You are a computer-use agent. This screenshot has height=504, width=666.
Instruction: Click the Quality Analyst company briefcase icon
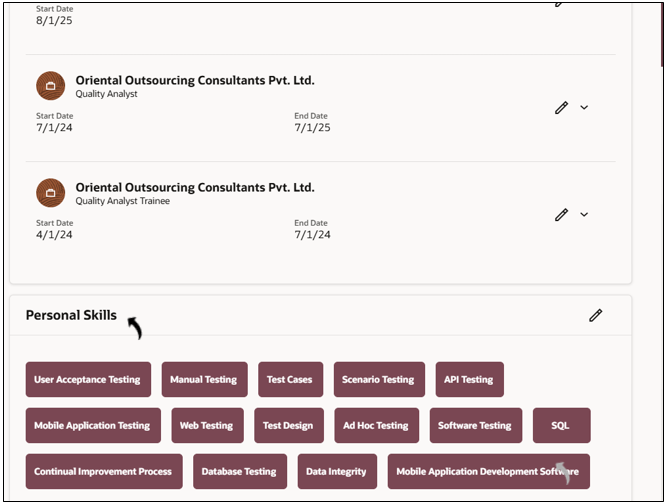click(50, 86)
